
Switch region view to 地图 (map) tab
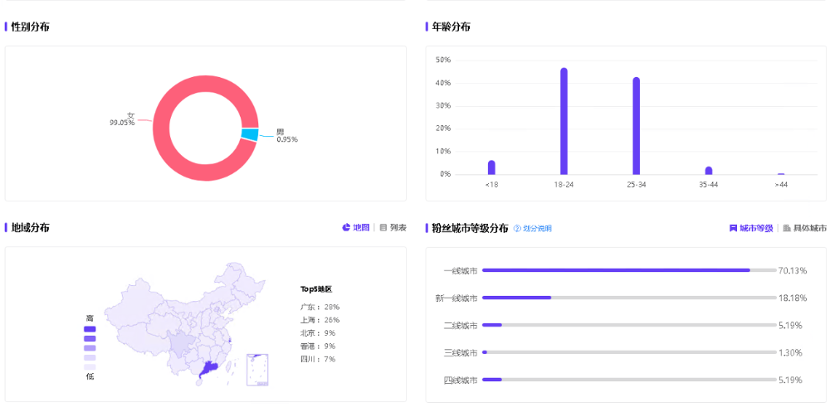(361, 228)
